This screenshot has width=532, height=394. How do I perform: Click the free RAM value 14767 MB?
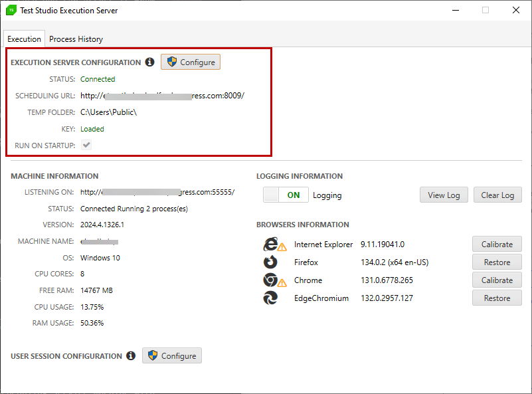click(x=96, y=290)
